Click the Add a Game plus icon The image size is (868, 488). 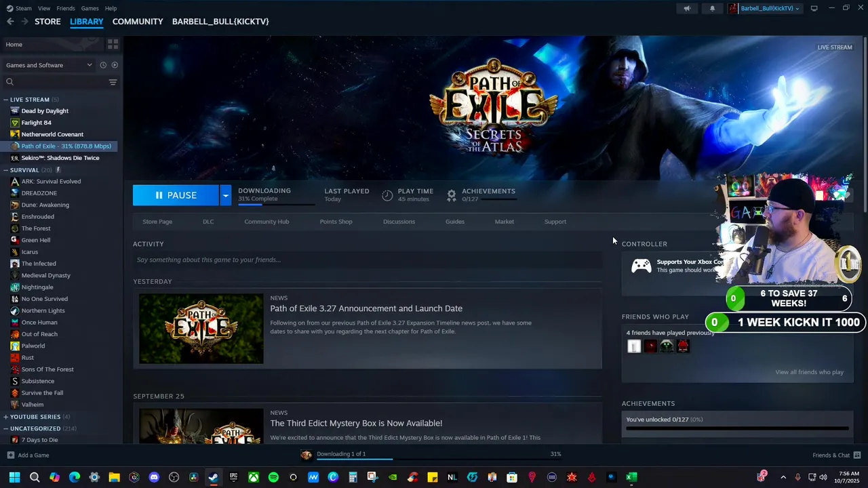click(10, 455)
